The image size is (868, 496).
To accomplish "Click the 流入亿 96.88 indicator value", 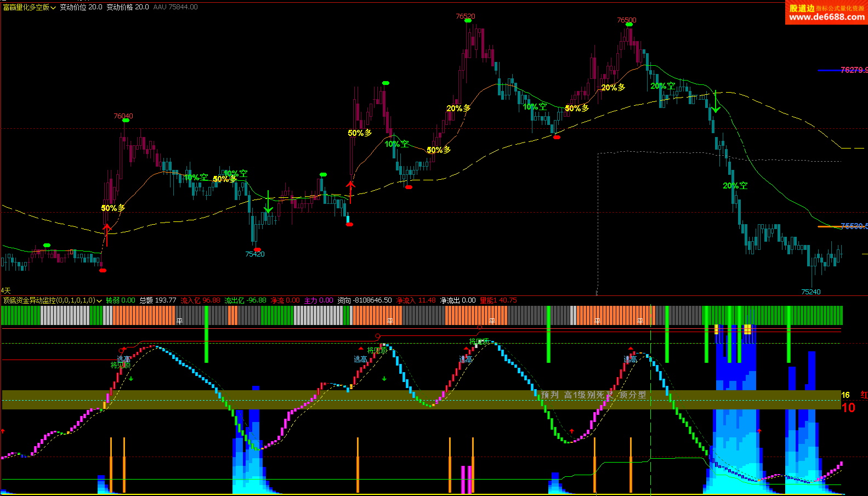I will click(200, 300).
